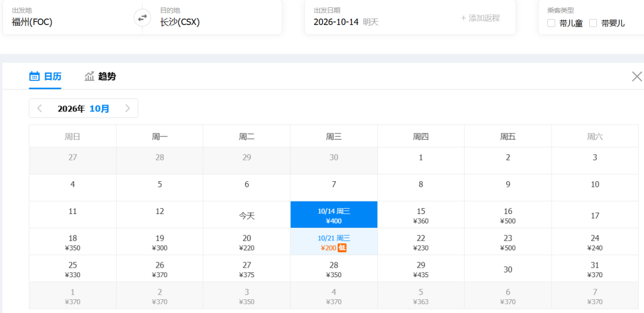The height and width of the screenshot is (313, 644).
Task: Click the 周三 column header
Action: [x=334, y=137]
